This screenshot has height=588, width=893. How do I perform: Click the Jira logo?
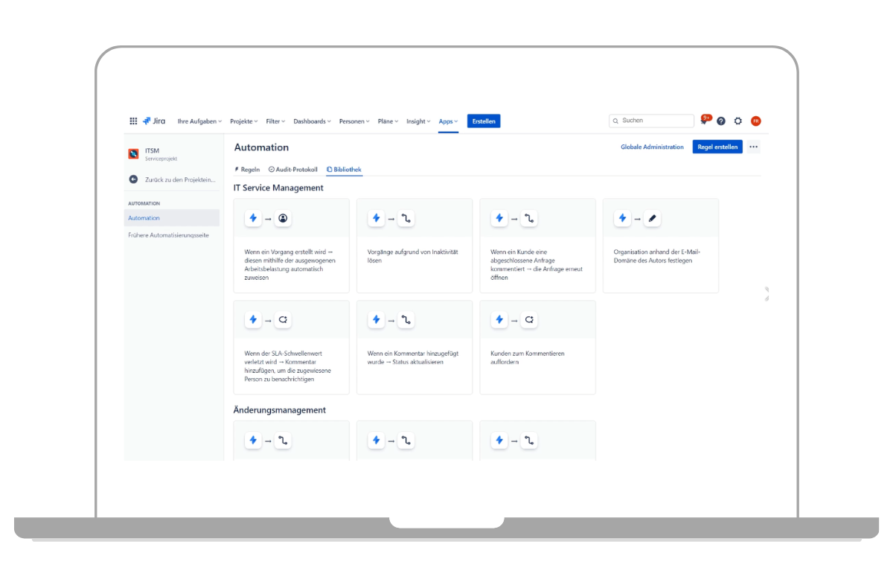[155, 121]
